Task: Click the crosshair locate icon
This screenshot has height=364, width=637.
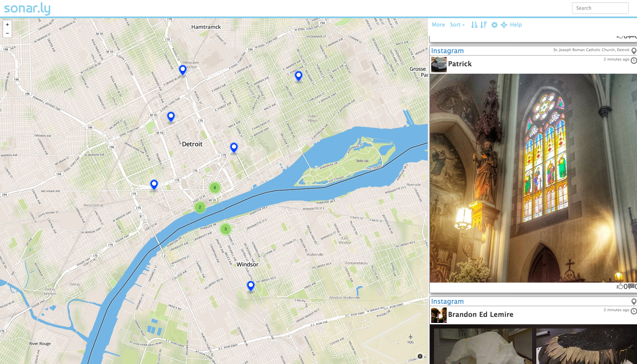Action: coord(504,25)
